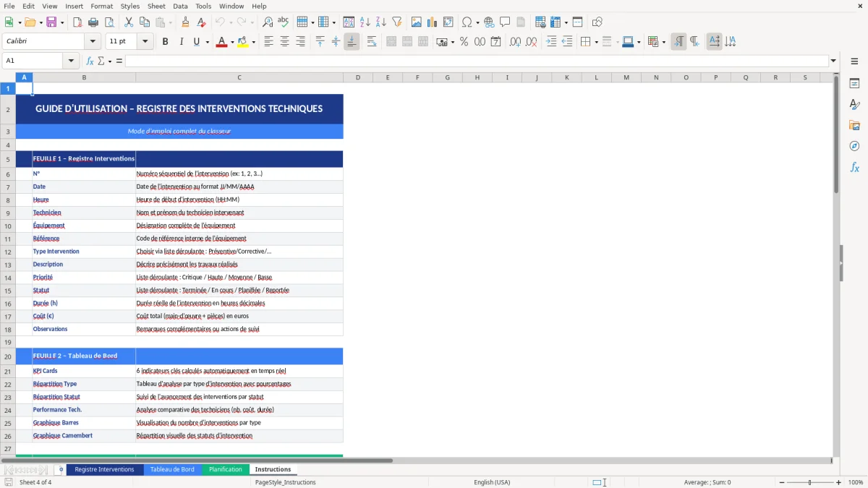Insert a comment
This screenshot has width=868, height=488.
pos(505,22)
